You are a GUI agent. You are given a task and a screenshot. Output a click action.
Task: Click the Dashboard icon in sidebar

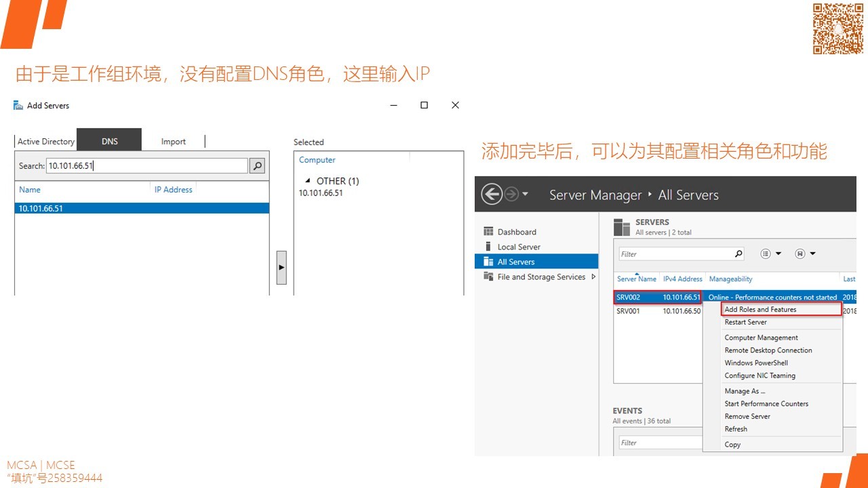point(488,232)
